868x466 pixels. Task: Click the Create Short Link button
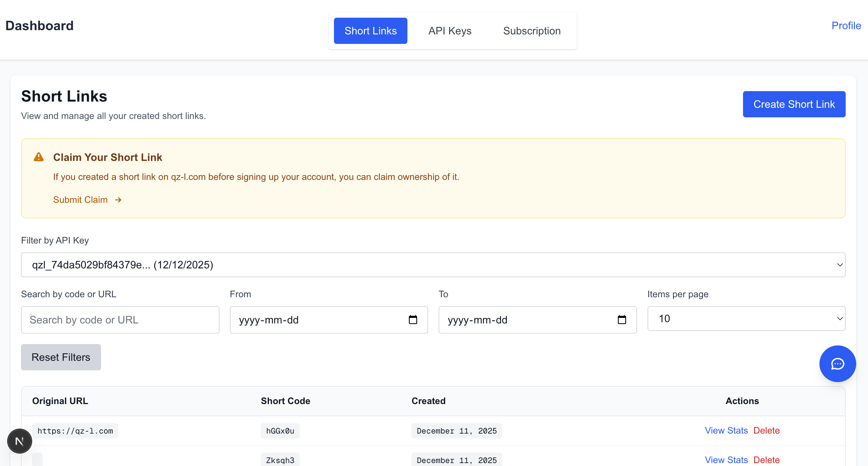(x=794, y=105)
